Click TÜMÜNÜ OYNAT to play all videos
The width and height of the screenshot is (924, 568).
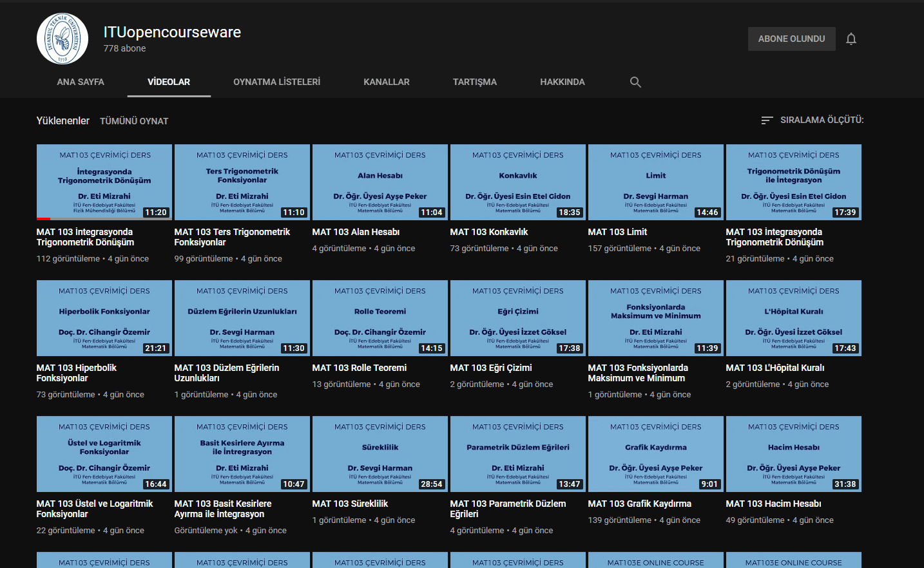click(x=134, y=121)
